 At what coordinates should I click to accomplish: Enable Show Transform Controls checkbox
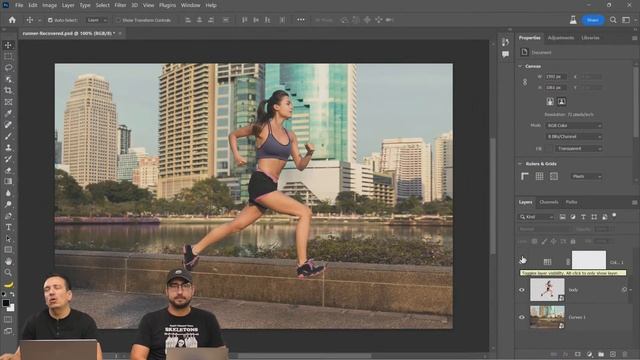(x=118, y=20)
